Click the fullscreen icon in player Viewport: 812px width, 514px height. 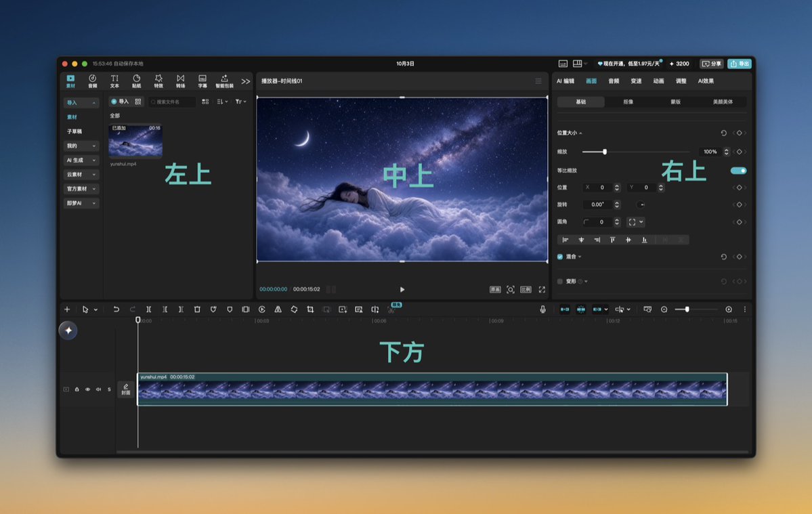click(542, 289)
